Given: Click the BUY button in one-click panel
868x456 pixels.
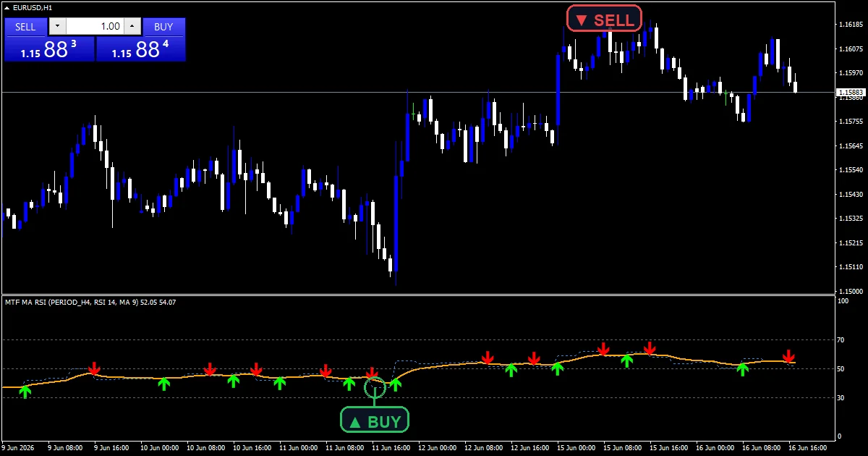Looking at the screenshot, I should (164, 27).
